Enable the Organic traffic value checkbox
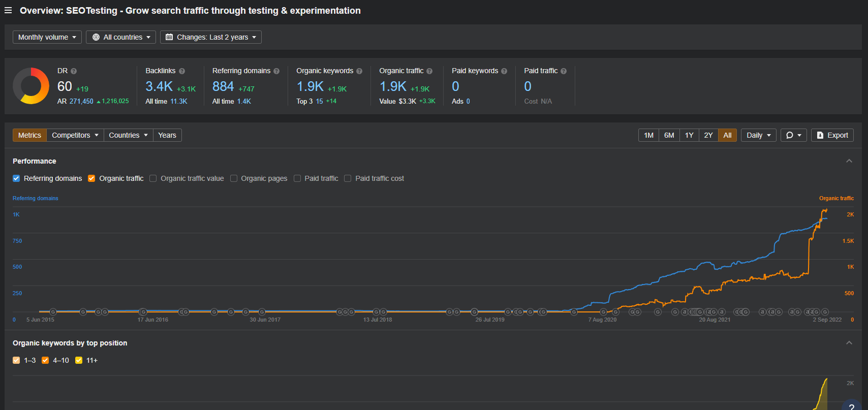Image resolution: width=868 pixels, height=410 pixels. tap(153, 178)
